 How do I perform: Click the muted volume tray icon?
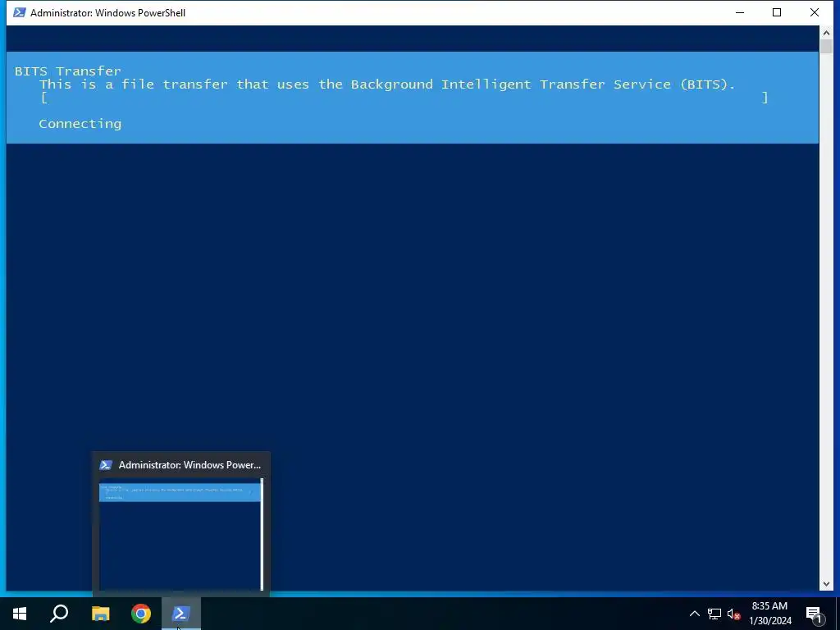coord(734,614)
